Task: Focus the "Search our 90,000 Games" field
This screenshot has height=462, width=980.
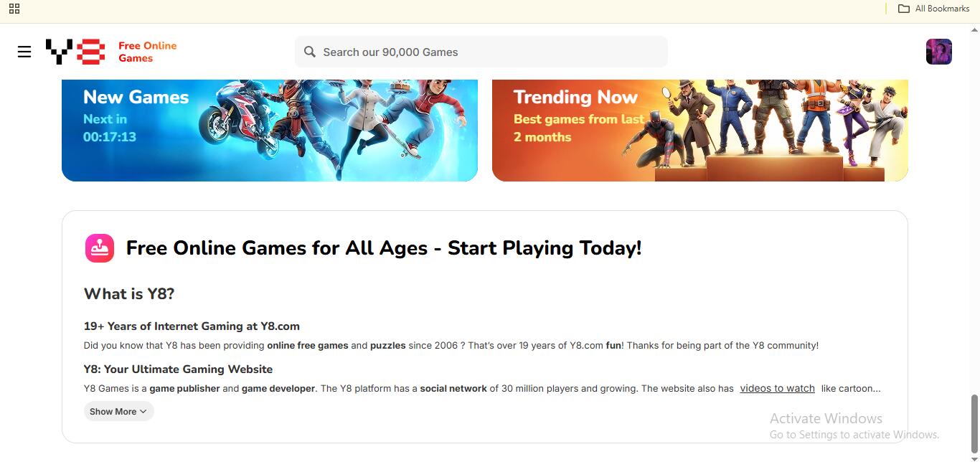Action: tap(488, 52)
